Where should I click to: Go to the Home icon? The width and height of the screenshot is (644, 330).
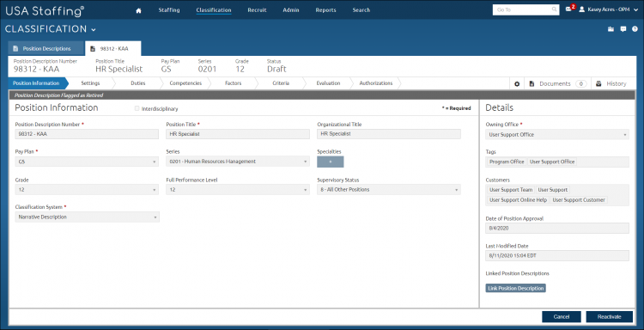pos(138,10)
